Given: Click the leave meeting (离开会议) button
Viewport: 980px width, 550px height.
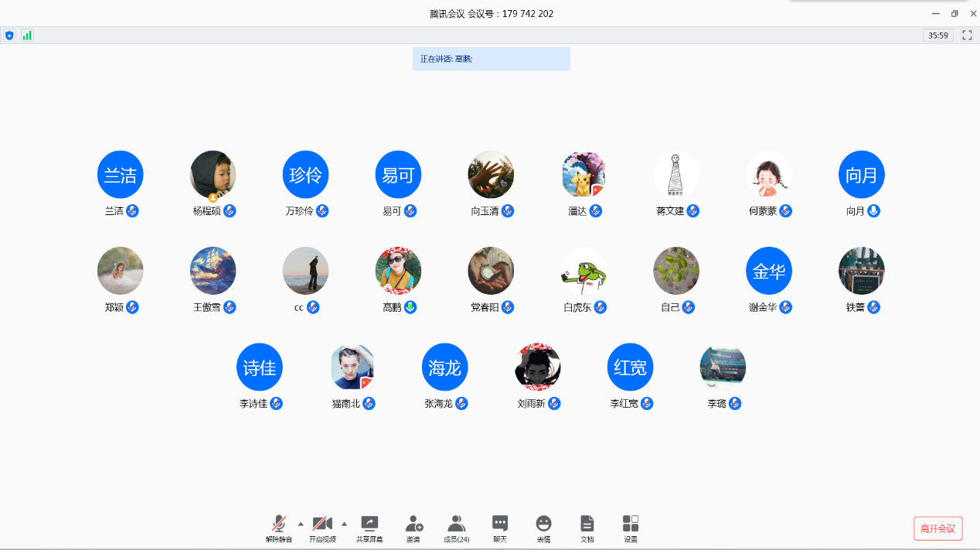Looking at the screenshot, I should pyautogui.click(x=937, y=529).
